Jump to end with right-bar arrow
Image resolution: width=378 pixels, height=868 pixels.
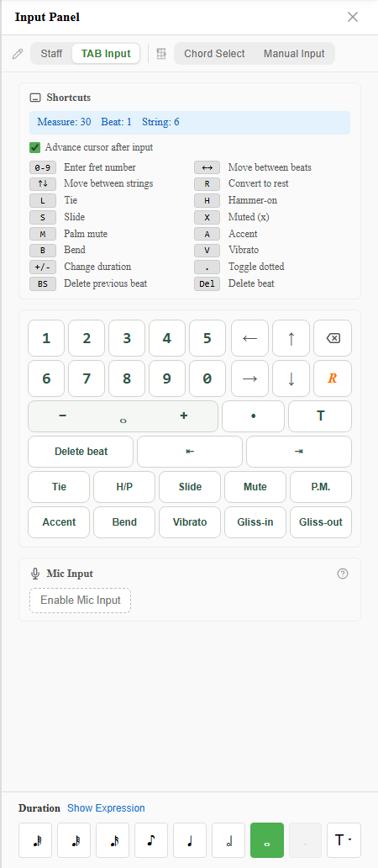[x=298, y=452]
